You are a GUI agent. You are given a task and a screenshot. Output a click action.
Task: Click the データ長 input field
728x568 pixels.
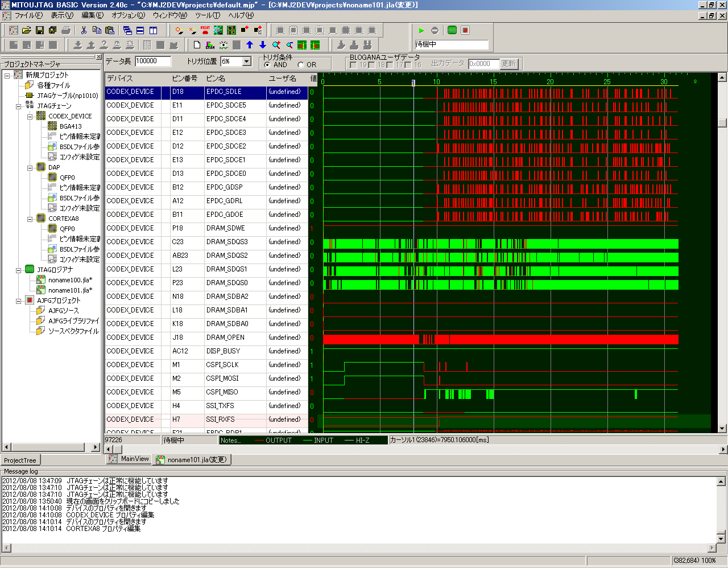click(x=153, y=61)
